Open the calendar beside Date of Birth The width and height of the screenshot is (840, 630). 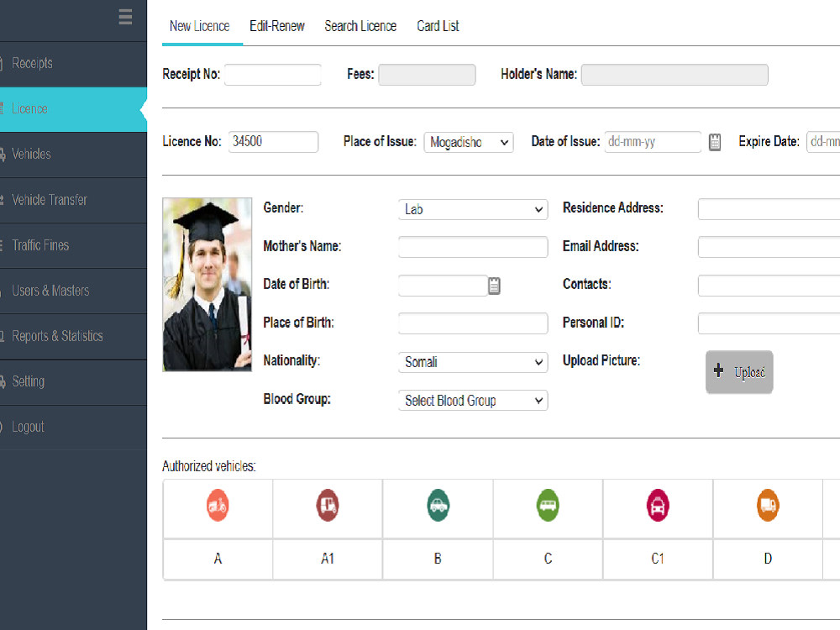[x=494, y=286]
